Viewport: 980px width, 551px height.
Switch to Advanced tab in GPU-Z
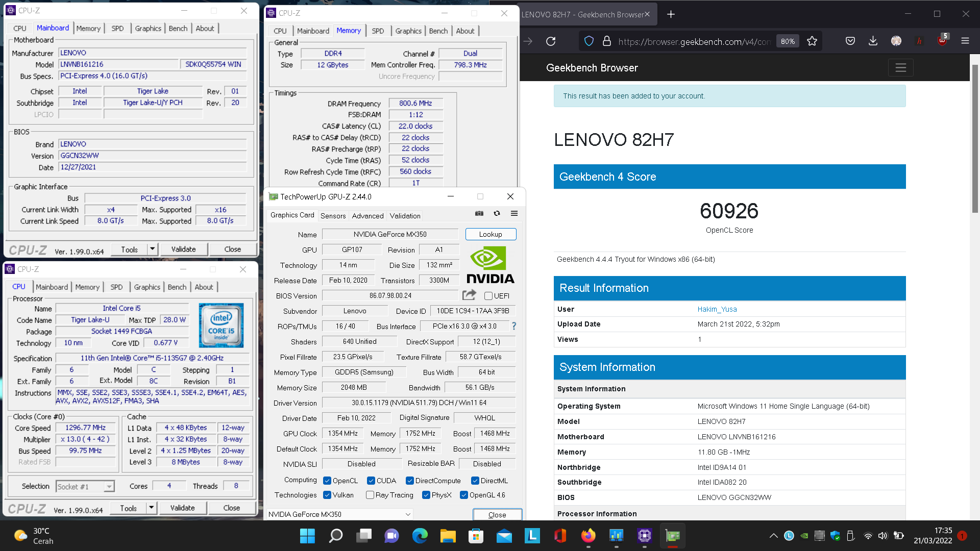[367, 216]
